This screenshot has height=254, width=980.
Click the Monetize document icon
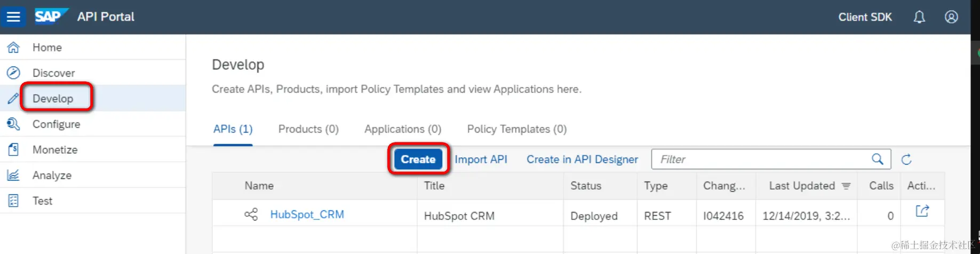[13, 150]
